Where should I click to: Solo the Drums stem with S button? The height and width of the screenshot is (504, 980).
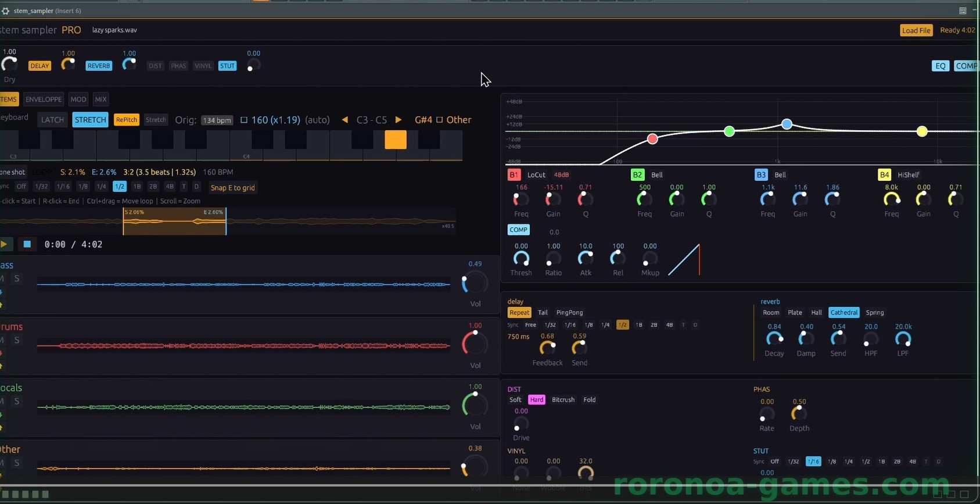17,340
